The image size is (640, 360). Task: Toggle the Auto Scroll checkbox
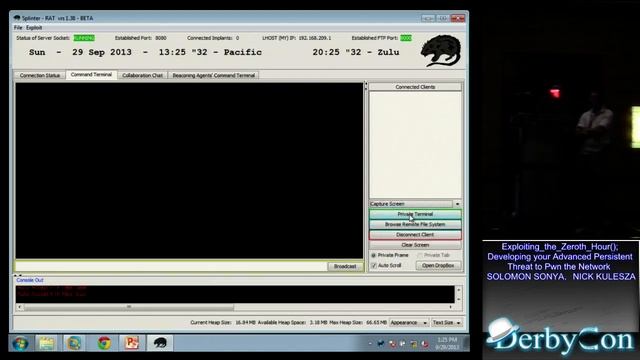click(373, 265)
